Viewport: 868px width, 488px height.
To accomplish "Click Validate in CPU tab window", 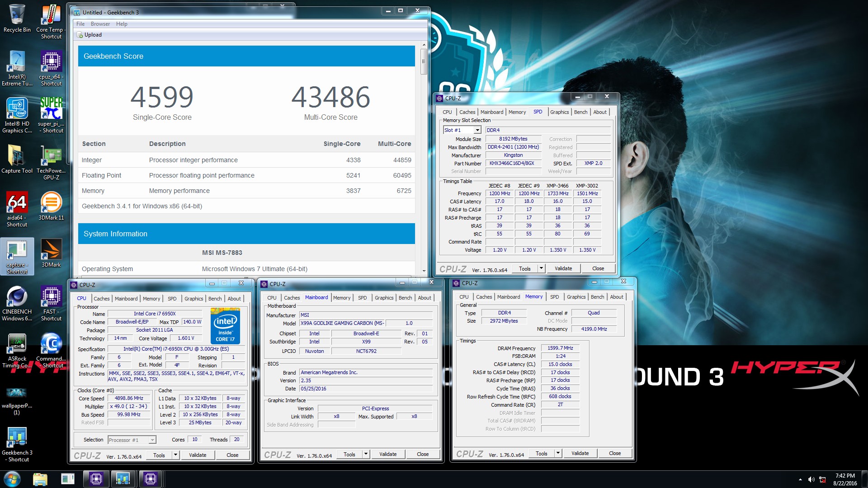I will coord(198,455).
